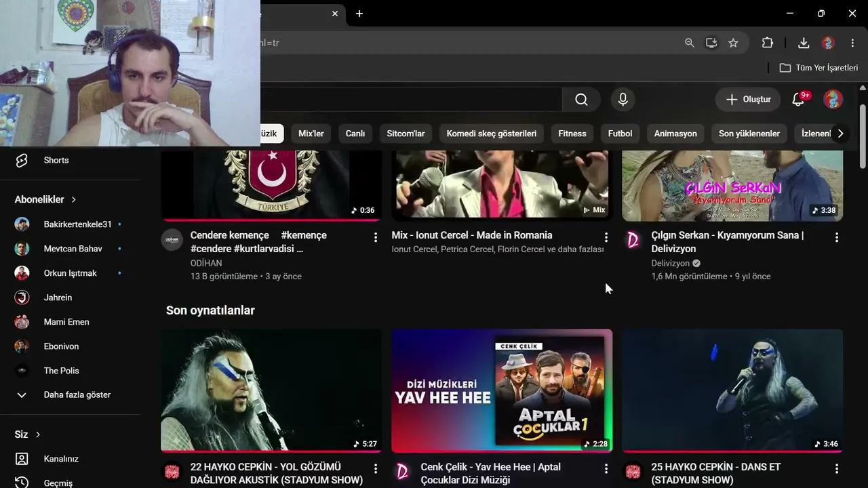868x488 pixels.
Task: Play Hayko Cepkin Dans Et thumbnail
Action: click(732, 390)
